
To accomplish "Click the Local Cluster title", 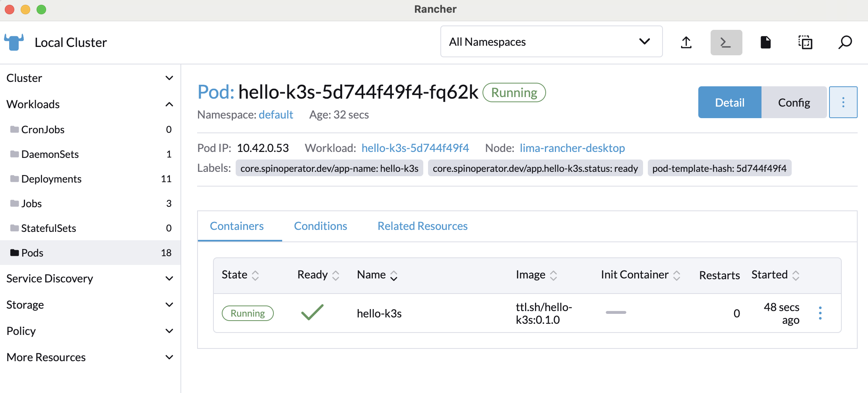I will pos(71,42).
